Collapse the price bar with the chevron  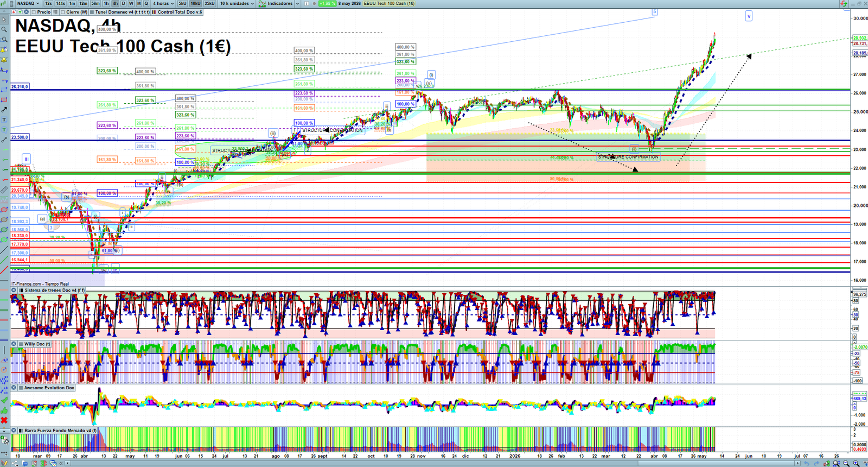[x=5, y=12]
